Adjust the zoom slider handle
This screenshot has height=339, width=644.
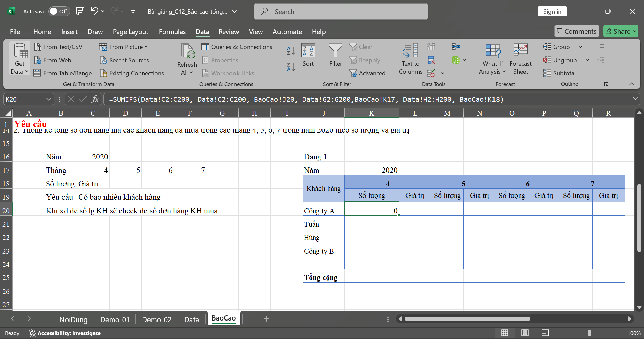click(589, 333)
